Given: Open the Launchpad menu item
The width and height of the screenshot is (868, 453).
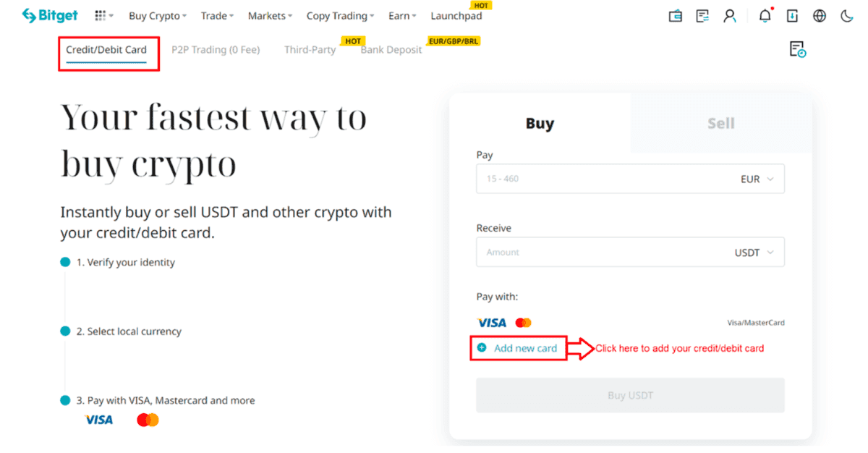Looking at the screenshot, I should [456, 16].
